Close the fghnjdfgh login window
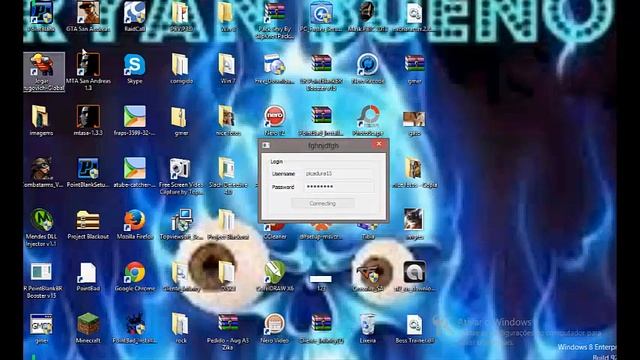 pos(379,144)
